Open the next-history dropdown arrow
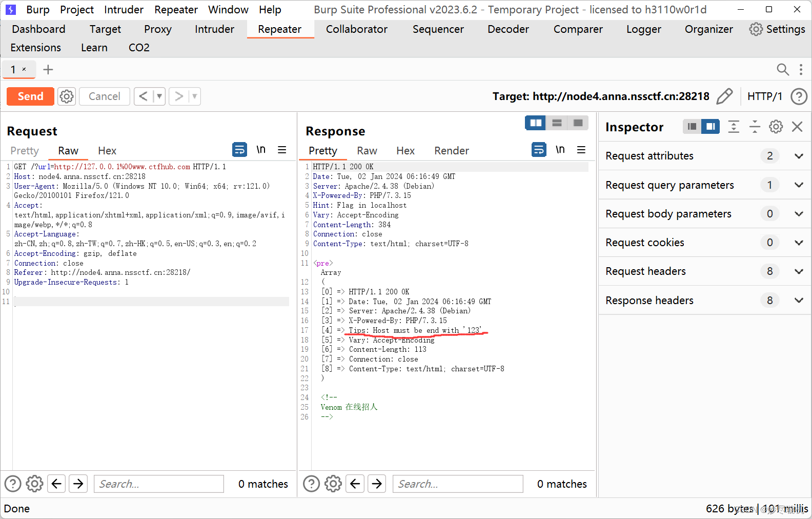The image size is (812, 519). (195, 96)
